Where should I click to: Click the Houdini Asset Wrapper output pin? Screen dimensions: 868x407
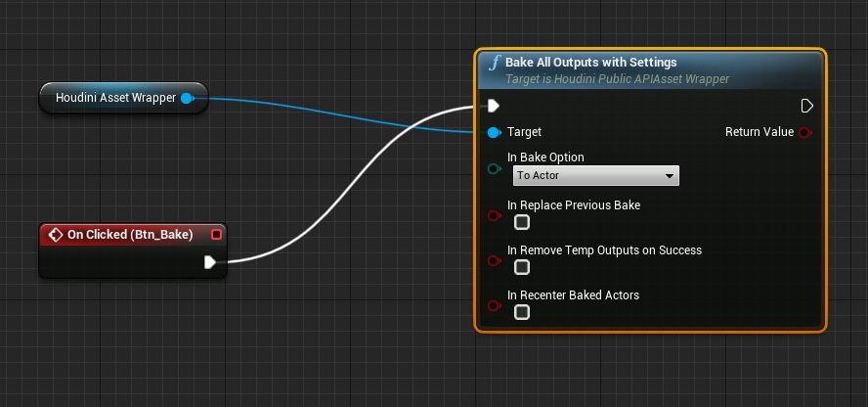pos(187,99)
